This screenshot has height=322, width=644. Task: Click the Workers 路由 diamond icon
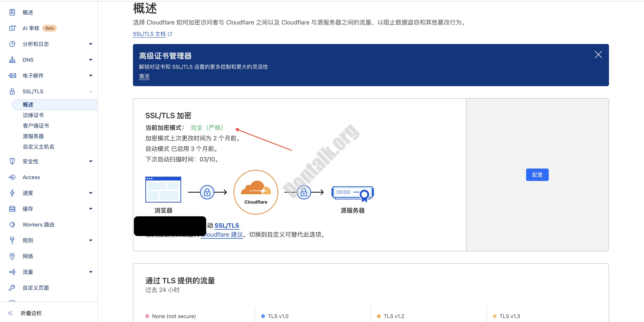[12, 225]
